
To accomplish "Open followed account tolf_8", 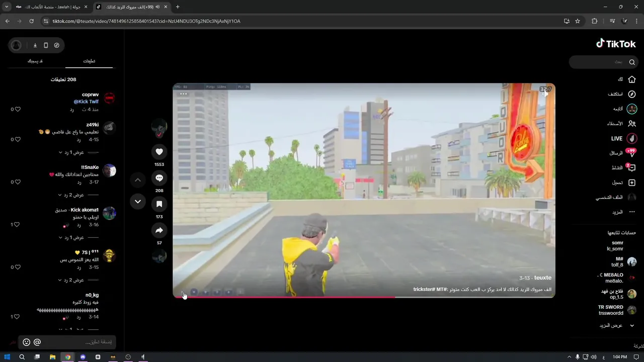I will (x=624, y=262).
